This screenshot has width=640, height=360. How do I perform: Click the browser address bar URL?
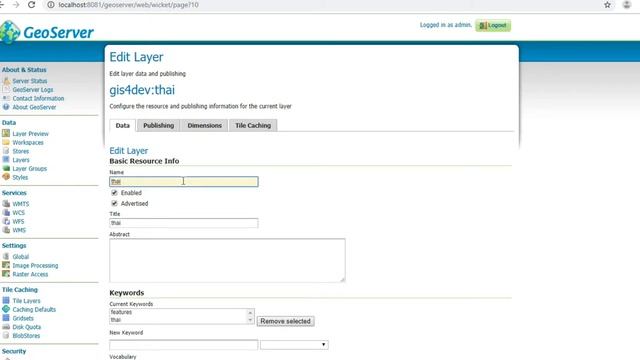tap(128, 5)
